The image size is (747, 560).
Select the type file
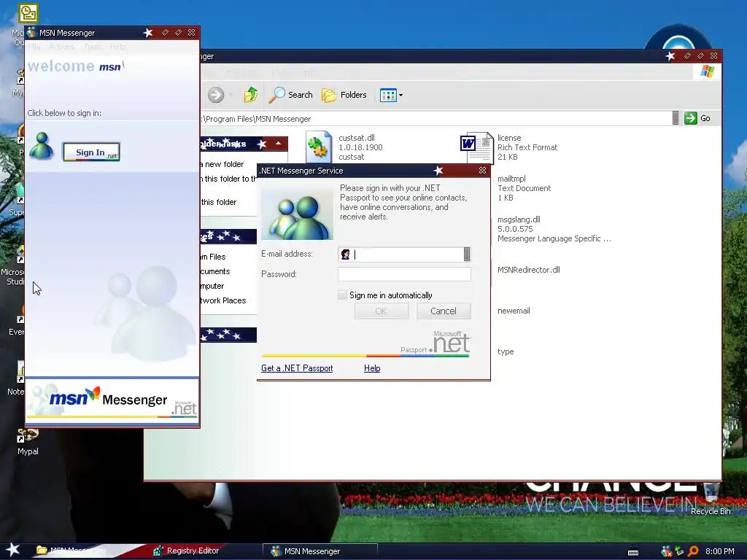click(x=506, y=351)
